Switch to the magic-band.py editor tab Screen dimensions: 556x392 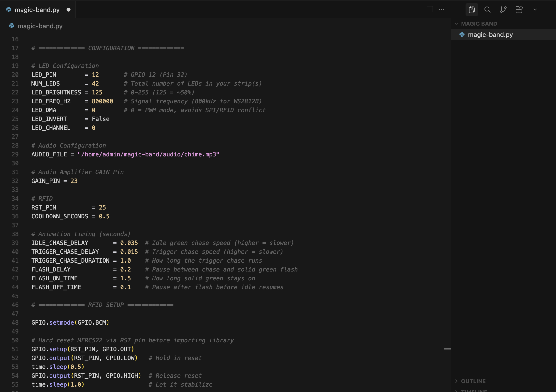pyautogui.click(x=37, y=10)
